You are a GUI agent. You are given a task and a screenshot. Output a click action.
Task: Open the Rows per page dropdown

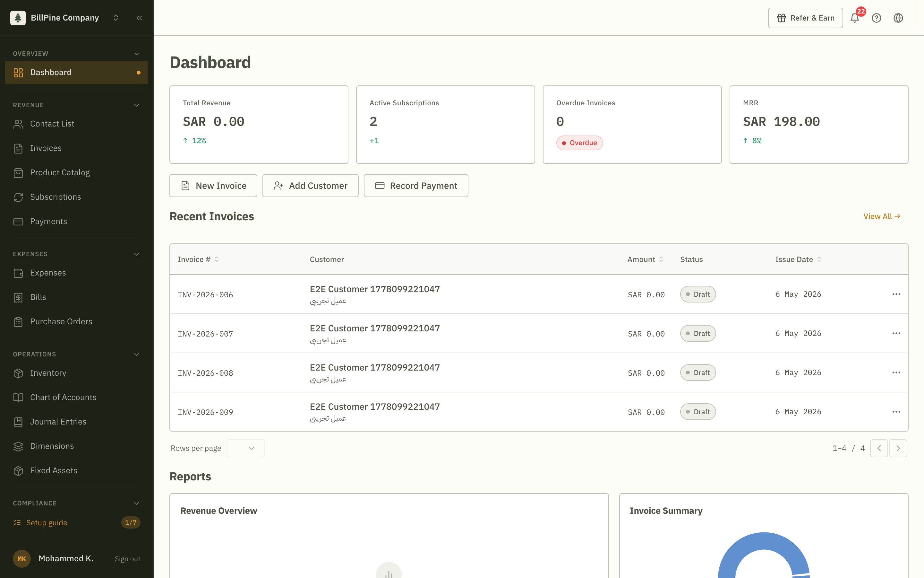pos(245,448)
